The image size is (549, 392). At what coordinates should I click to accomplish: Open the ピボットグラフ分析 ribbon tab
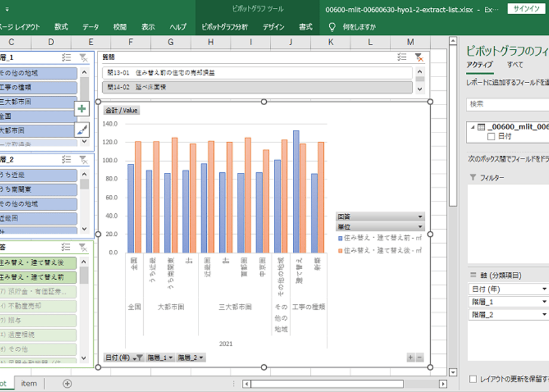225,27
